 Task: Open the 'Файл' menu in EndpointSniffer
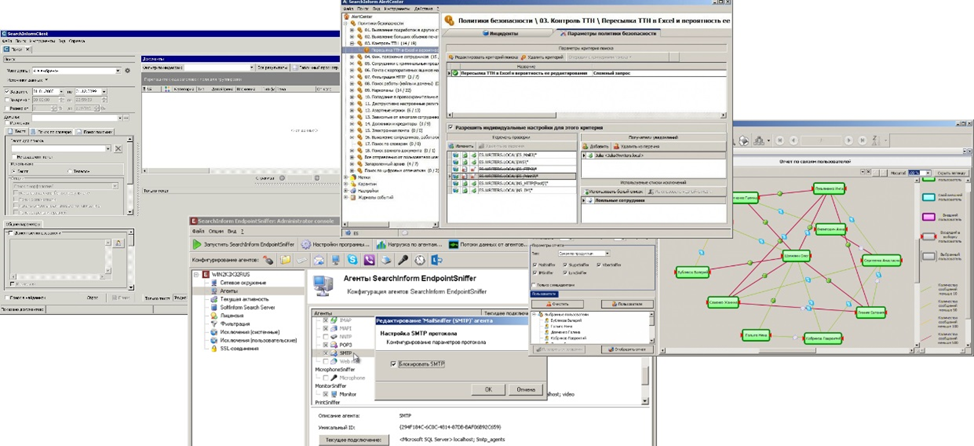(x=199, y=230)
